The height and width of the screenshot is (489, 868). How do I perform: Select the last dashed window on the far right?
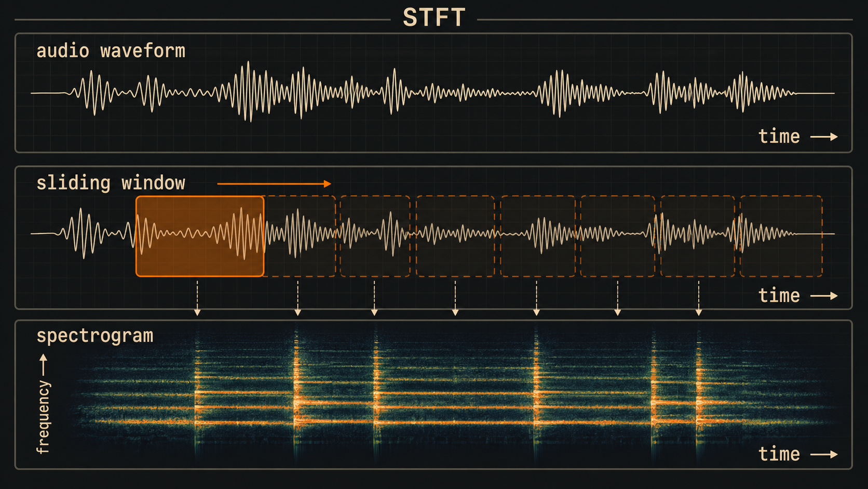coord(781,236)
